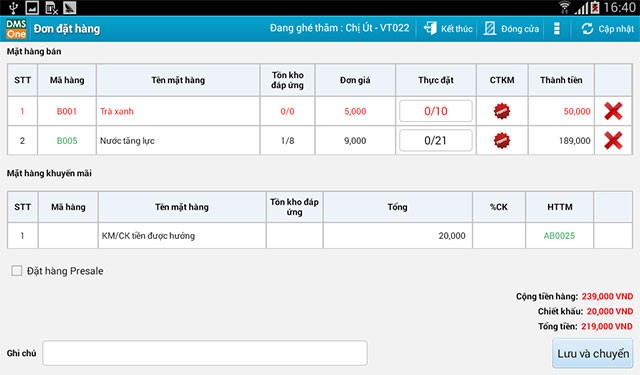Open USB status bar icon
This screenshot has height=375, width=640.
coord(13,7)
